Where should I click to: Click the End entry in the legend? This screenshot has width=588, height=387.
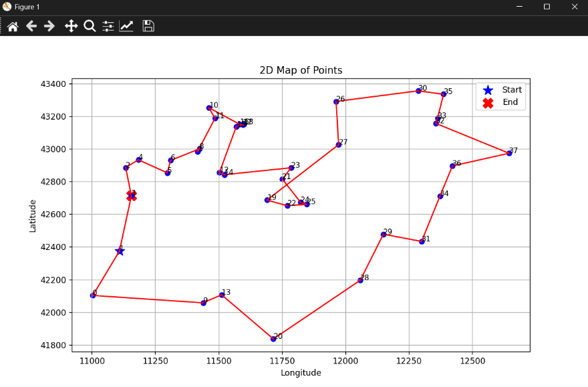500,102
